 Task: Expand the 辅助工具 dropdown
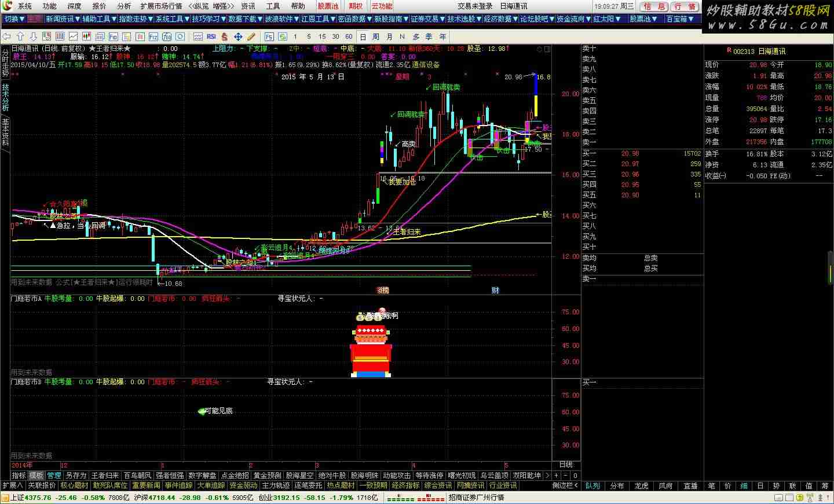(x=100, y=19)
